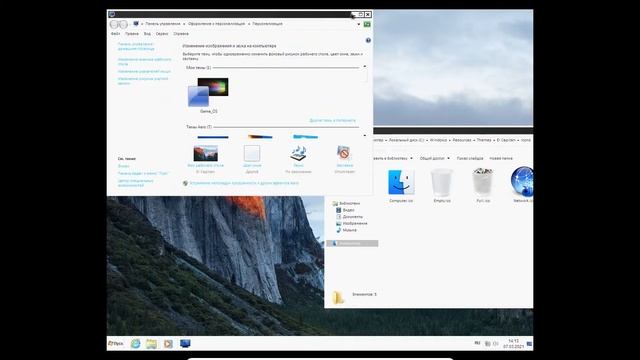The height and width of the screenshot is (360, 640).
Task: Open the File Explorer taskbar icon
Action: coord(151,344)
